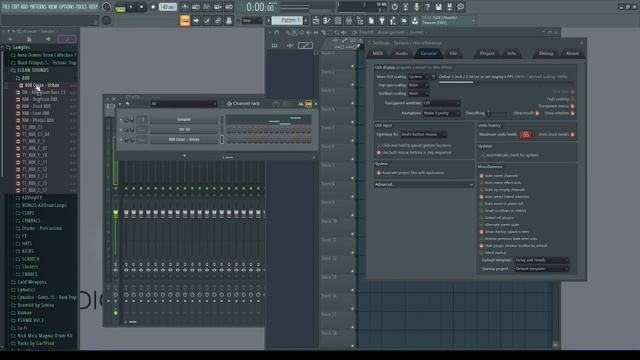
Task: Switch to the File settings tab
Action: [x=453, y=53]
